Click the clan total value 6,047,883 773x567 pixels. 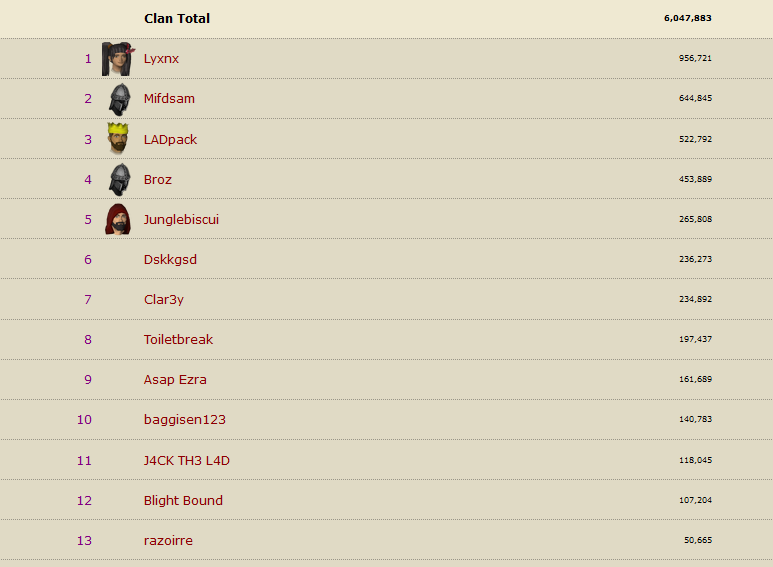click(687, 19)
